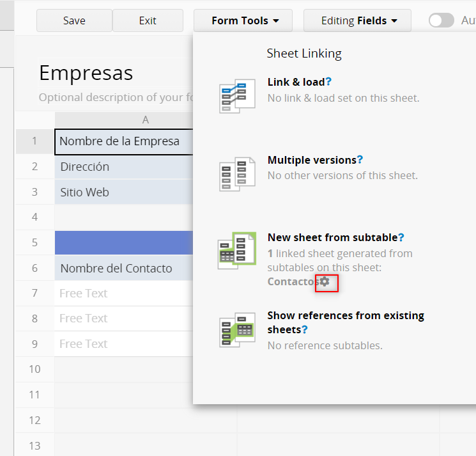Viewport: 476px width, 456px height.
Task: Open the Form Tools dropdown menu
Action: click(x=243, y=20)
